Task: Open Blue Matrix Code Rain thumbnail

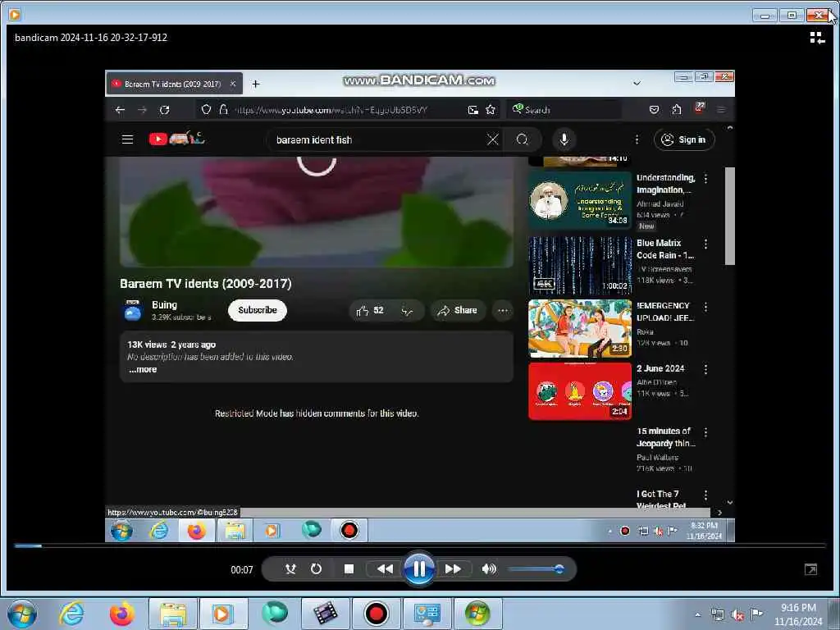Action: [x=580, y=266]
